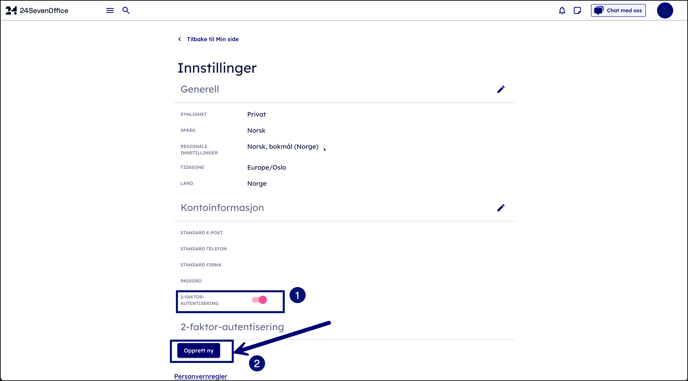Go back via Tilbake til Min side
The image size is (688, 381).
pyautogui.click(x=213, y=39)
